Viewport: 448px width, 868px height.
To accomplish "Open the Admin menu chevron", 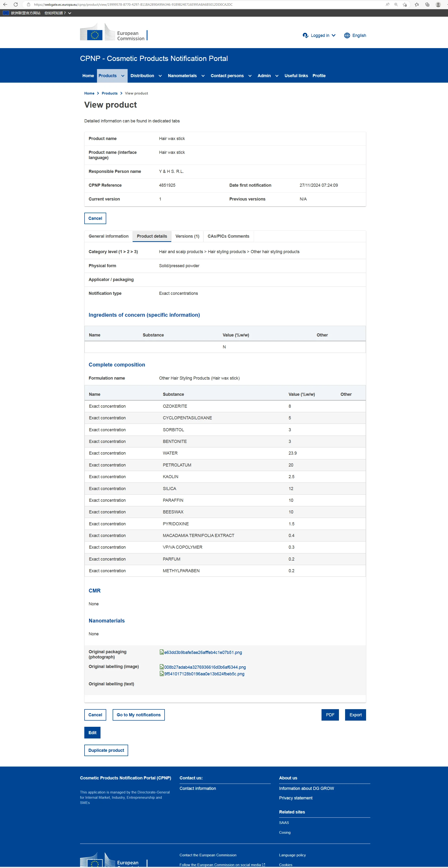I will click(x=277, y=76).
